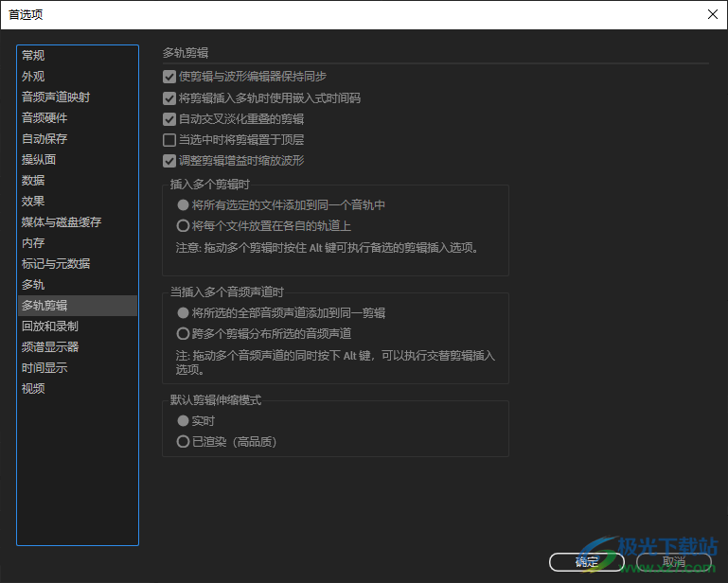Disable 自动交叉淡化重叠的剪辑 option
Viewport: 728px width, 583px height.
tap(169, 119)
